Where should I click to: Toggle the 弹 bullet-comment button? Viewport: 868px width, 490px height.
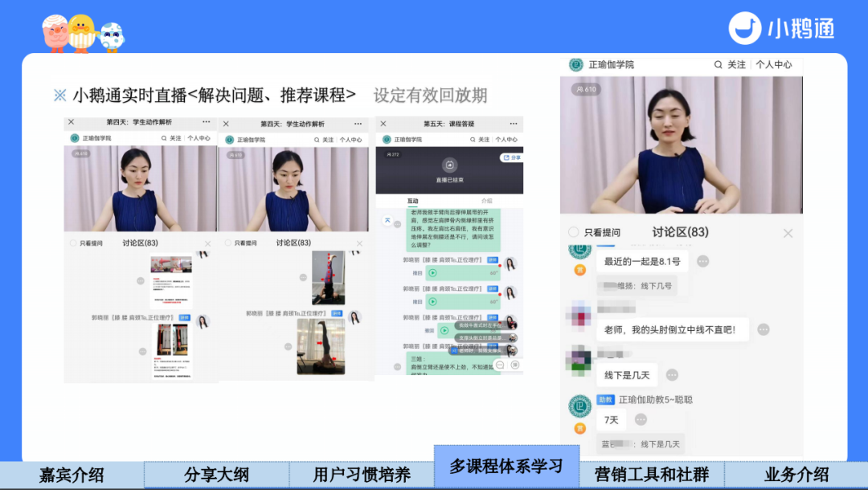click(515, 365)
